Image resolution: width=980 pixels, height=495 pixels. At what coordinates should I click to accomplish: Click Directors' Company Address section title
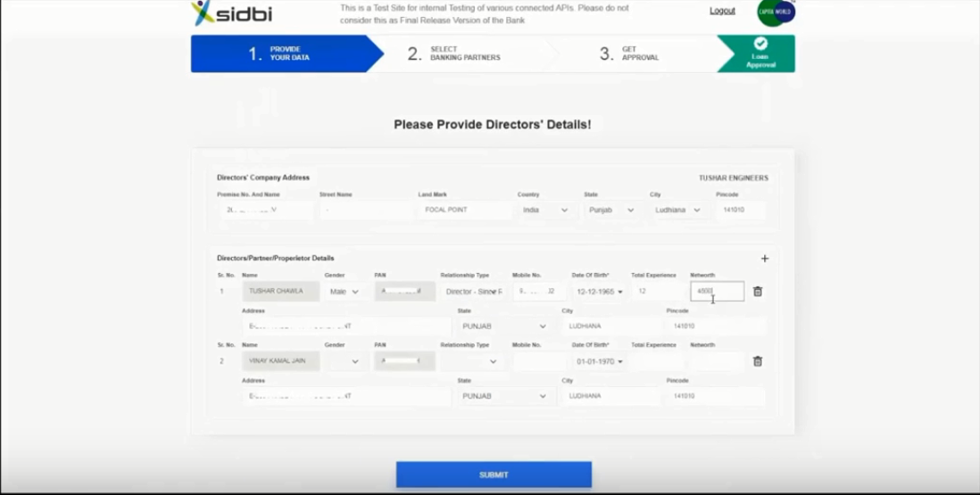tap(263, 177)
